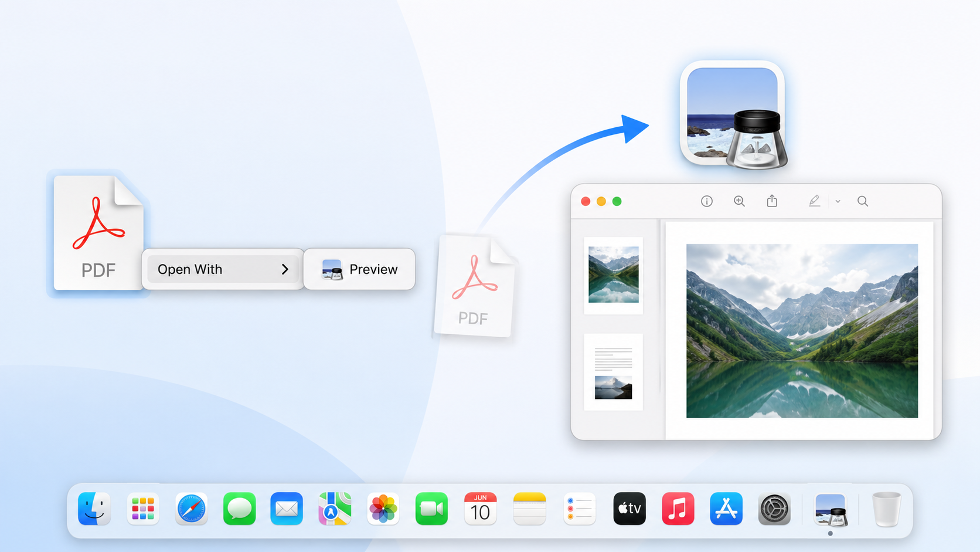
Task: Launch Launchpad from the dock
Action: coord(143,509)
